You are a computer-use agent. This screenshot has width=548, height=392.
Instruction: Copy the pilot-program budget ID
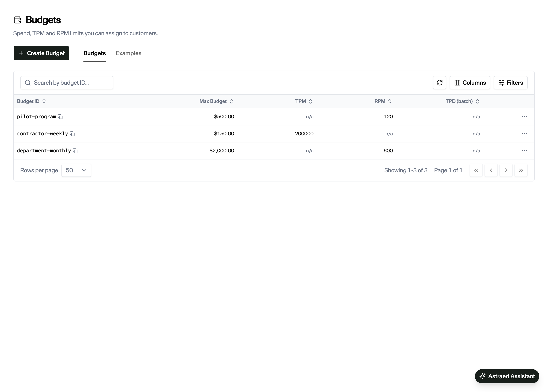[60, 117]
